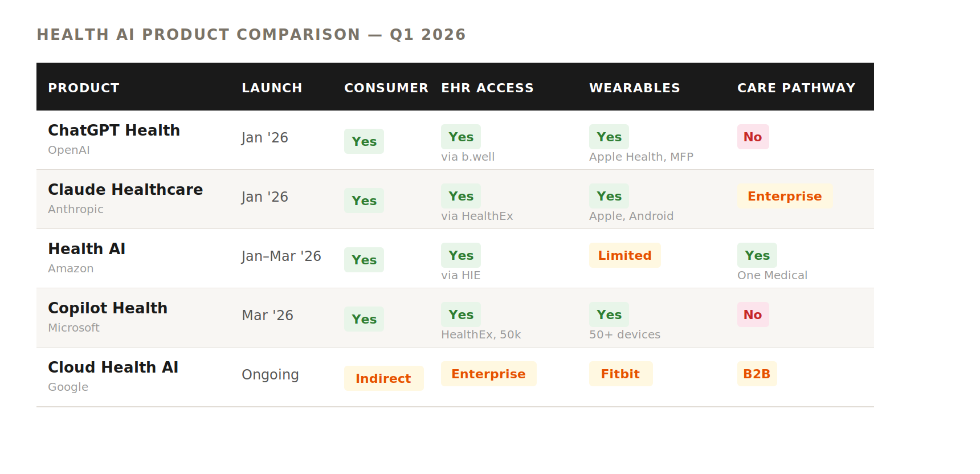Select the CARE PATHWAY column header
980x474 pixels.
[x=796, y=88]
